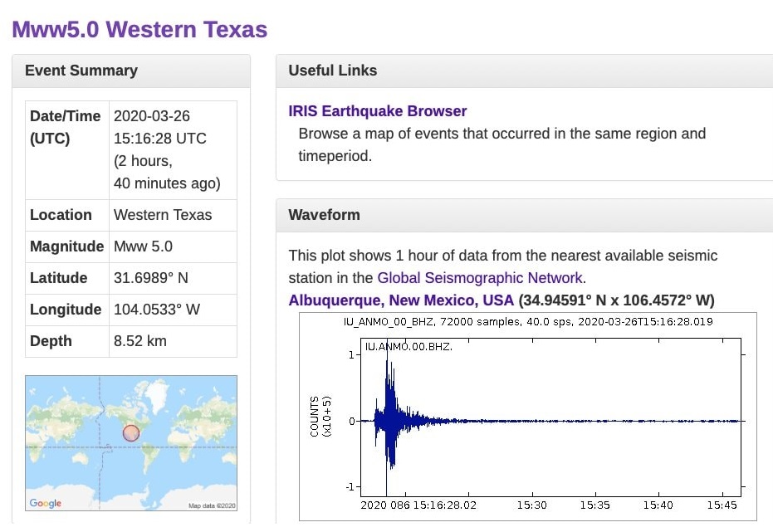The image size is (773, 532).
Task: Click the Mww5.0 Western Texas page title
Action: (x=139, y=29)
